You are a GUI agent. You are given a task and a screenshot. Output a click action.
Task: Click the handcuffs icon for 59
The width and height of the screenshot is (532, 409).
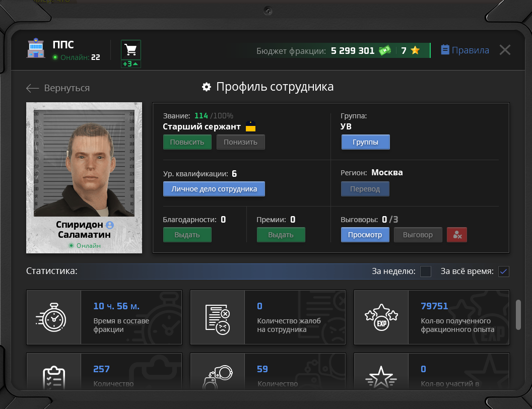(218, 377)
